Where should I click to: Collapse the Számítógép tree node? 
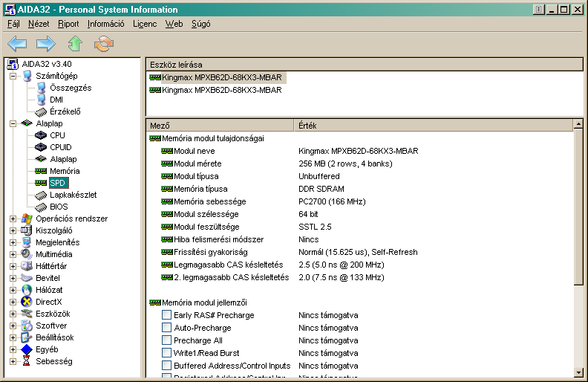(x=13, y=76)
